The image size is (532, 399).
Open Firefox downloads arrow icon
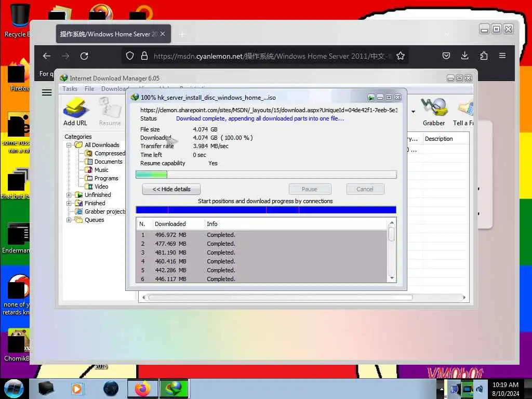tap(465, 56)
